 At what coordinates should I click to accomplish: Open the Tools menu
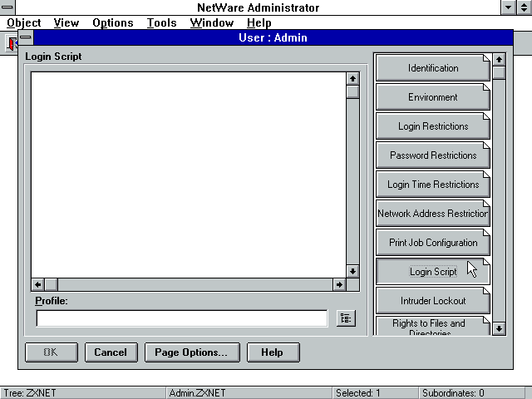(x=162, y=22)
